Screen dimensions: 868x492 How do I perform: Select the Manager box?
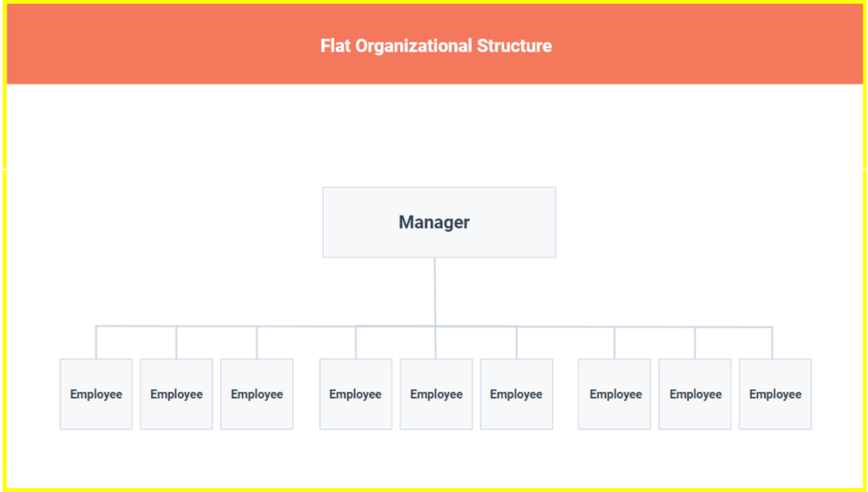coord(439,222)
